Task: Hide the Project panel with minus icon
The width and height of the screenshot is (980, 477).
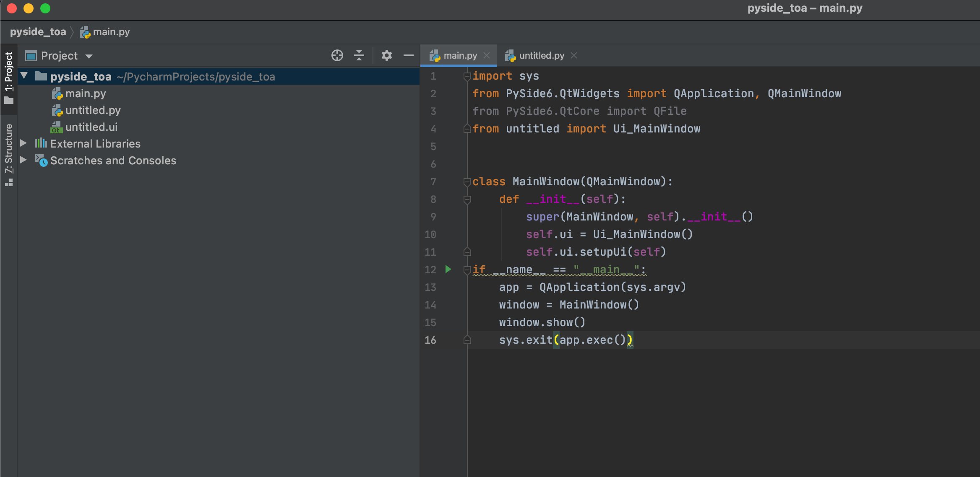Action: click(x=408, y=55)
